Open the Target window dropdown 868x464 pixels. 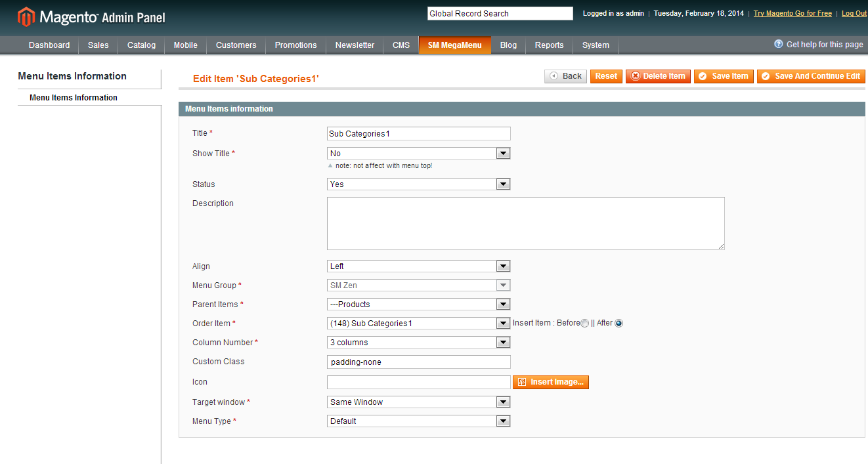point(418,402)
